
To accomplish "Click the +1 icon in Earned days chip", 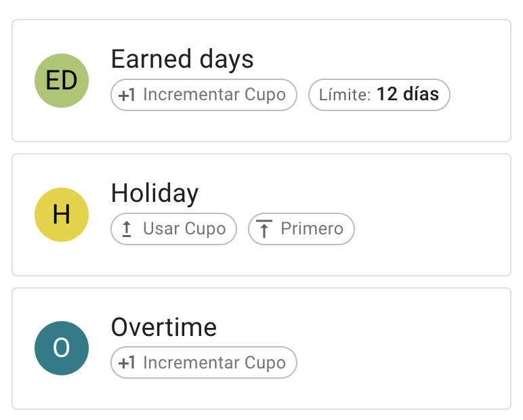I will (127, 95).
